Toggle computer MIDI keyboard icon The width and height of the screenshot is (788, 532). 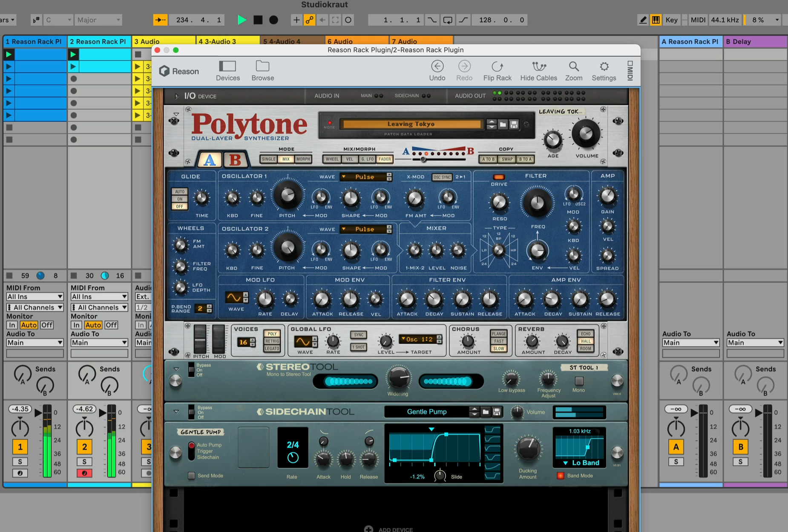tap(656, 20)
